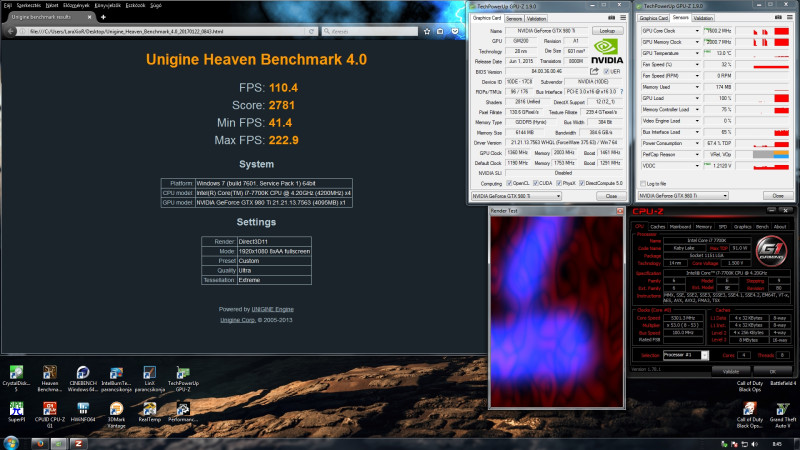Click the system tray volume icon
The height and width of the screenshot is (450, 800).
(x=755, y=444)
